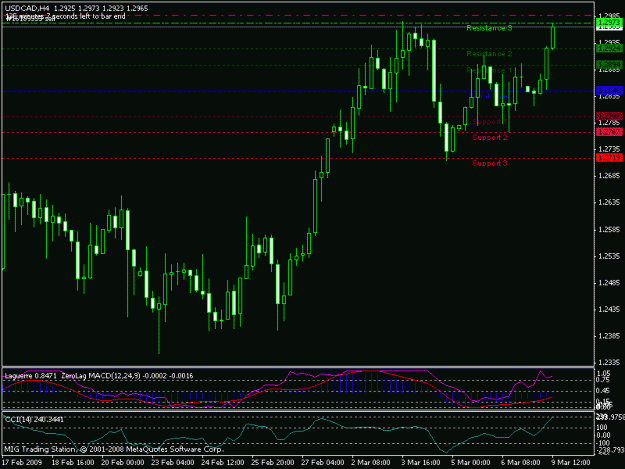Click the '27 Feb 04:00' time label
Image resolution: width=625 pixels, height=469 pixels.
click(322, 463)
